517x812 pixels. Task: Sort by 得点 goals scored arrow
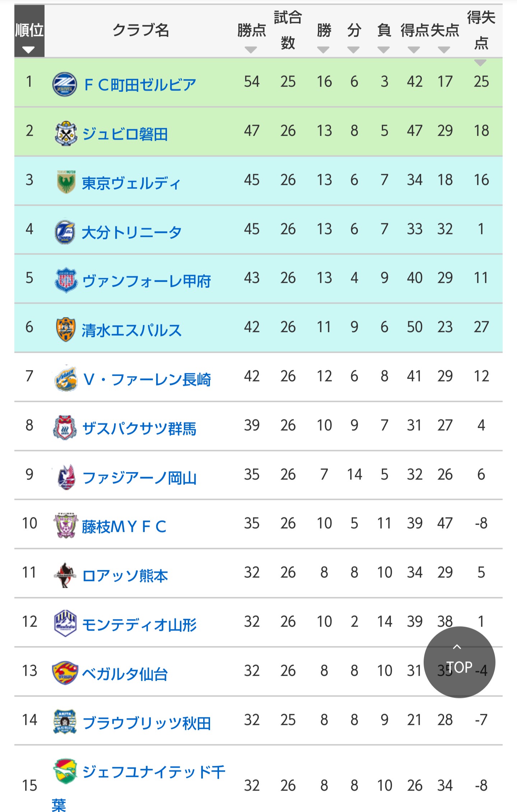pyautogui.click(x=414, y=50)
